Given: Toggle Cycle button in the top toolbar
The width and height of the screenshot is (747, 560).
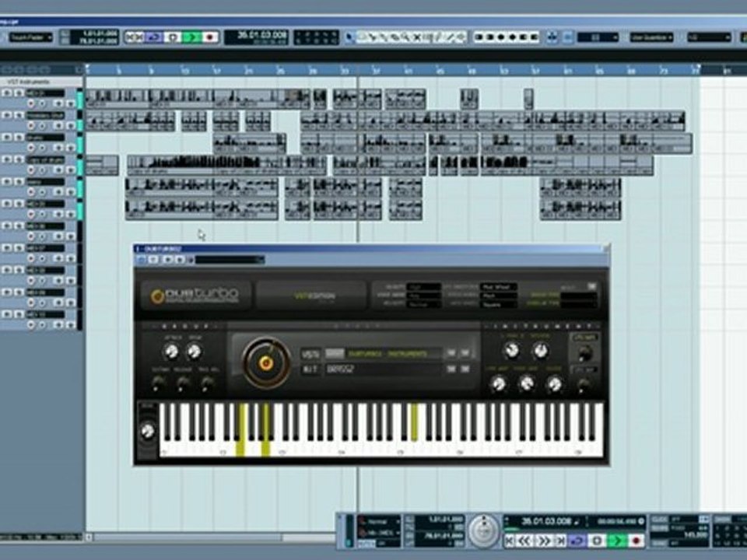Looking at the screenshot, I should [153, 37].
